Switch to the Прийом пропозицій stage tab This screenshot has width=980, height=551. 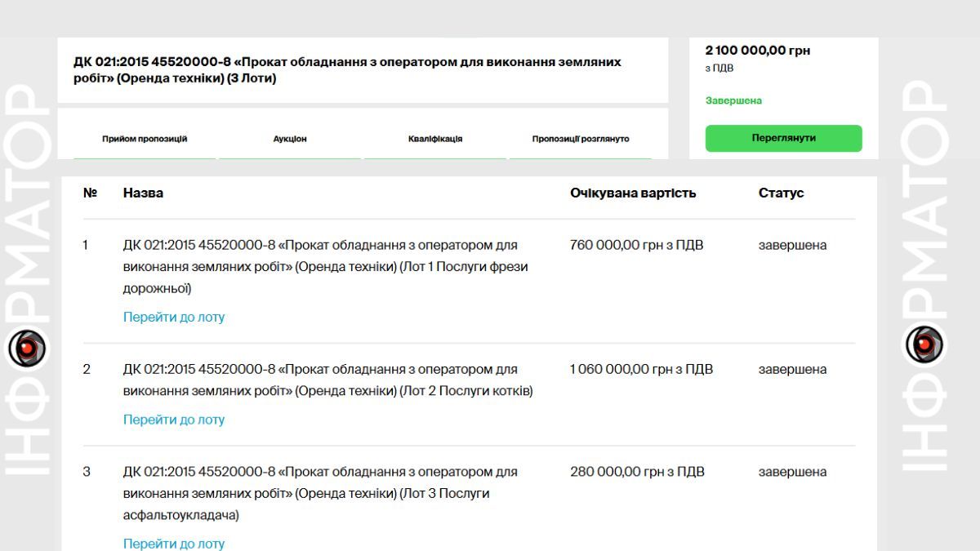pos(147,138)
